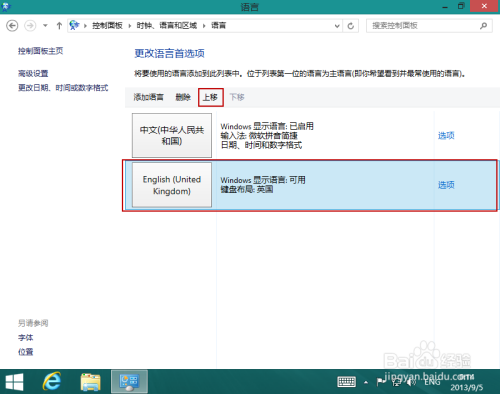Click the Control Panel taskbar button
The height and width of the screenshot is (394, 500).
129,382
